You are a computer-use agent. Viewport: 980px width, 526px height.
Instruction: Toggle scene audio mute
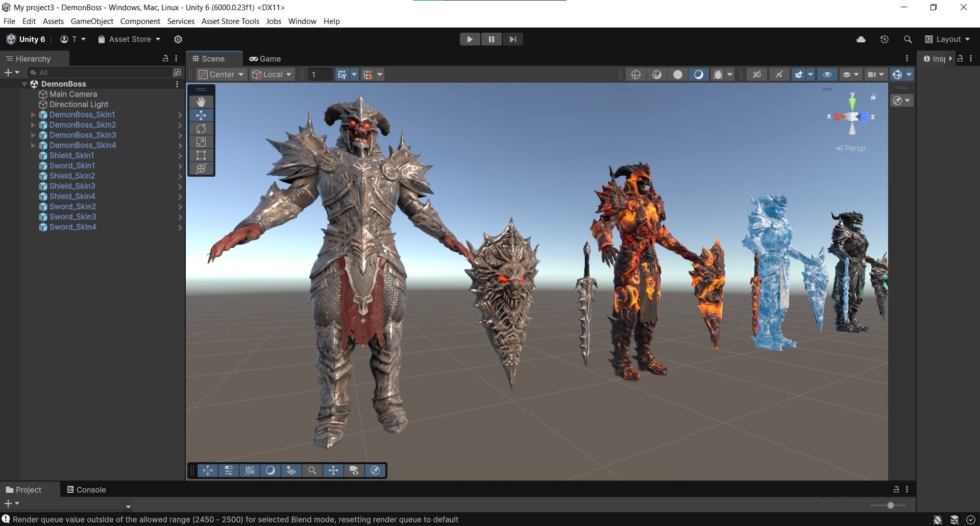tap(779, 75)
